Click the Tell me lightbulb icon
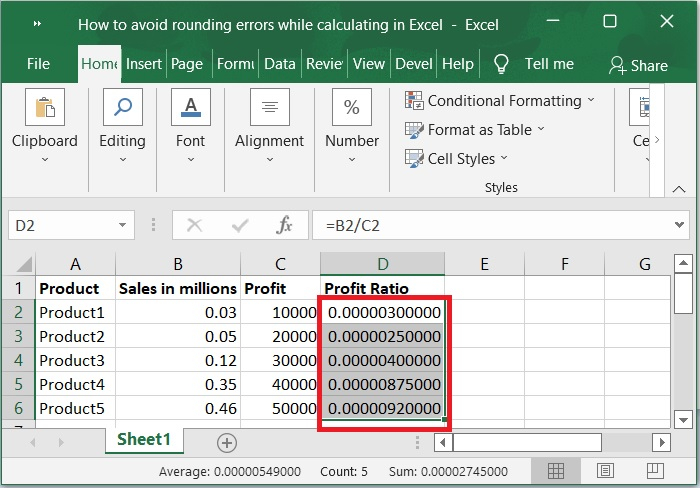The width and height of the screenshot is (700, 488). click(501, 64)
